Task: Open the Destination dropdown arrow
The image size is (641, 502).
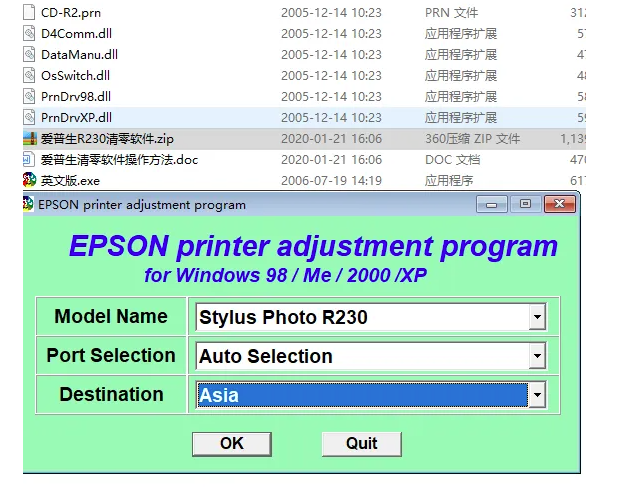Action: click(537, 394)
